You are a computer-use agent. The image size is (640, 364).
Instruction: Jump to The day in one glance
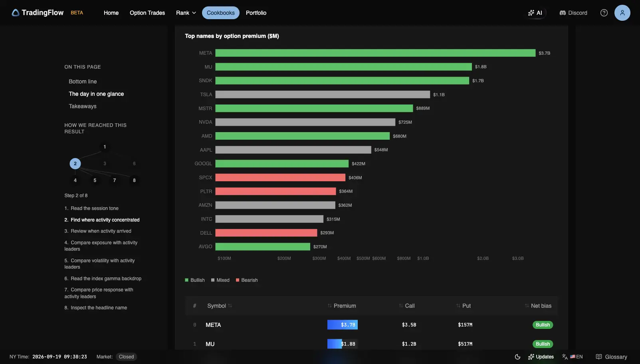coord(96,94)
